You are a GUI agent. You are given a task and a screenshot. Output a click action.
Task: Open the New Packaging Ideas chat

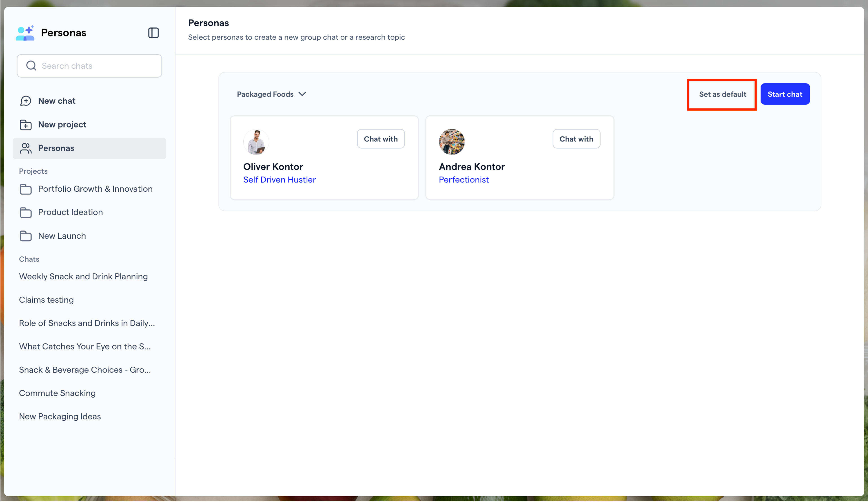(x=60, y=417)
